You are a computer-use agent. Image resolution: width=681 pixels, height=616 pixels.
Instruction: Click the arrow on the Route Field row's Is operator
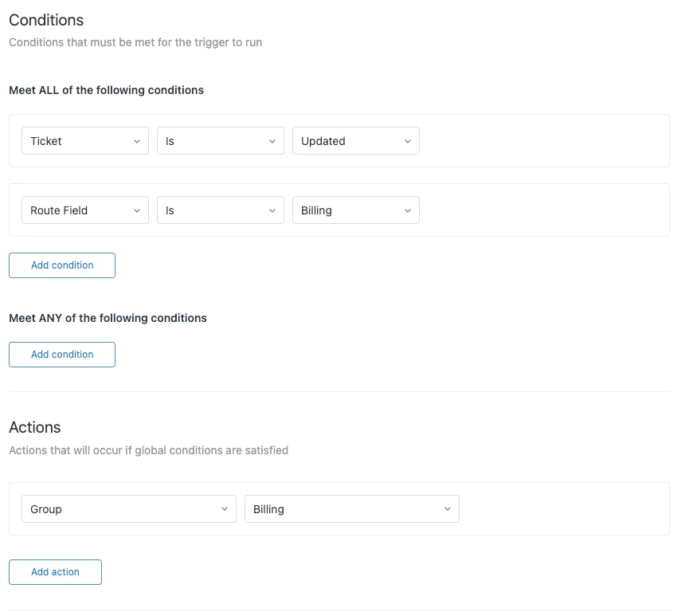272,210
